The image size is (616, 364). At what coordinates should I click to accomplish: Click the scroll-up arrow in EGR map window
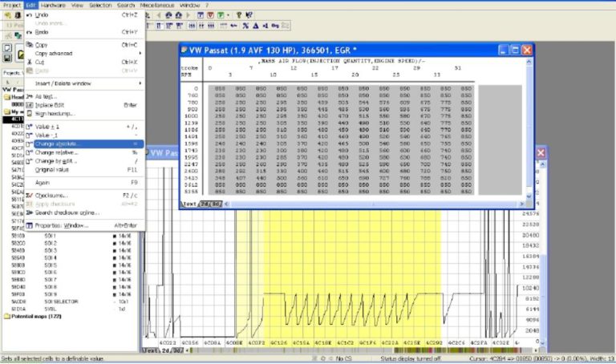(x=529, y=62)
